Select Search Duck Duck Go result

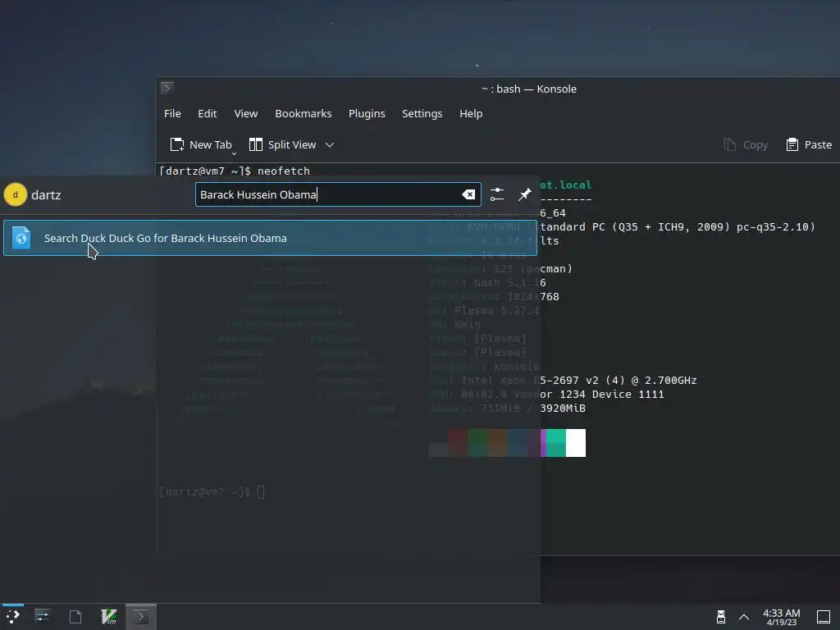point(270,238)
